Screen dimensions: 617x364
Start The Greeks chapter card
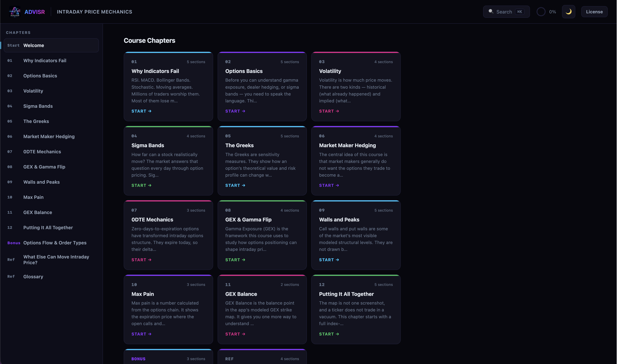pyautogui.click(x=235, y=186)
